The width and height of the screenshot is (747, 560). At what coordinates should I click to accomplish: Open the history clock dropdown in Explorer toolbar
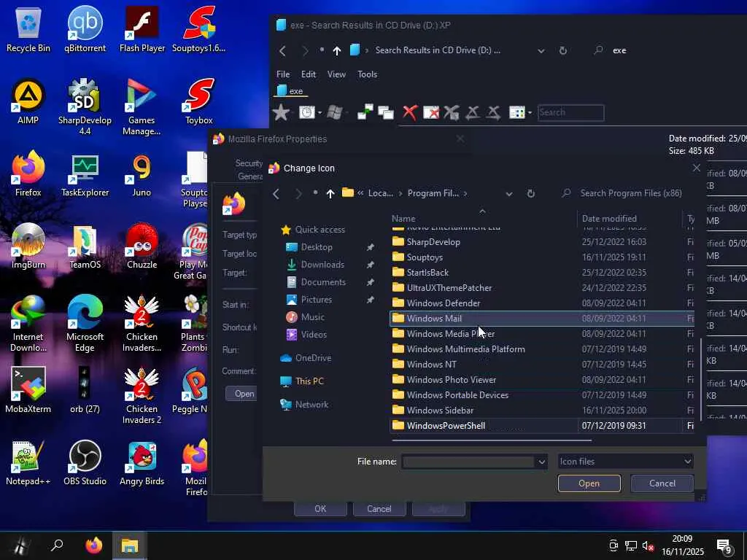point(320,113)
